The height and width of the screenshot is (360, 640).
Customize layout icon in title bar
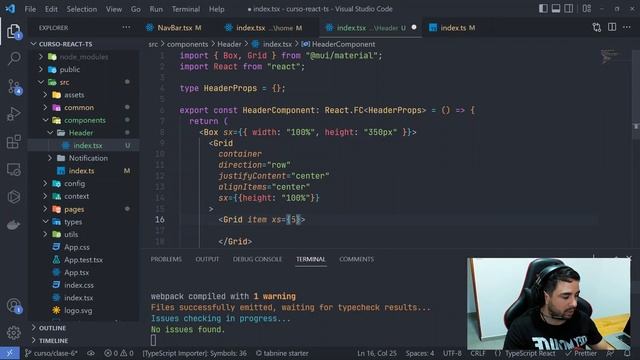[x=587, y=9]
